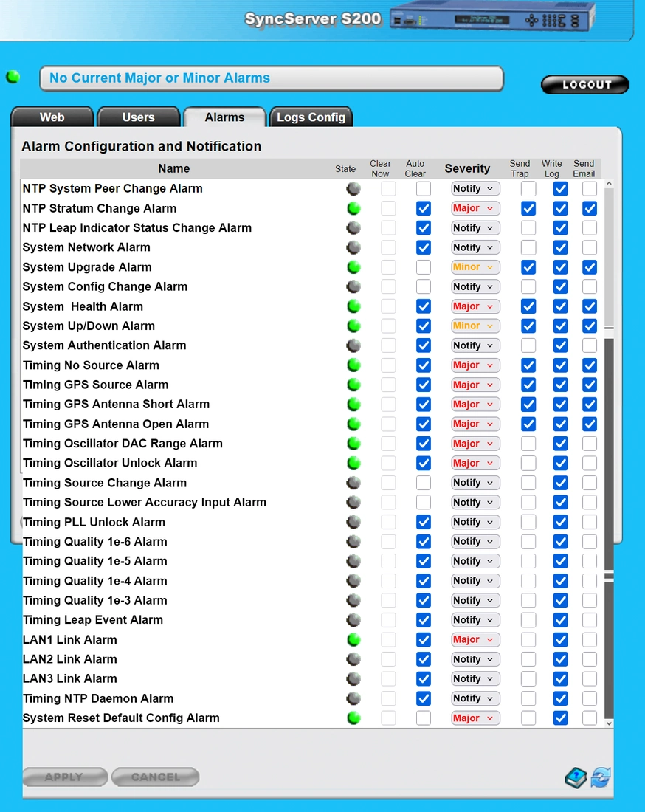645x812 pixels.
Task: Click state LED for Timing GPS Antenna Open Alarm
Action: [353, 424]
